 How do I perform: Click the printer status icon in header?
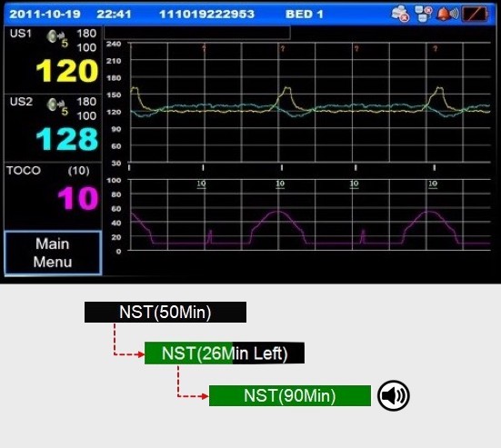[400, 14]
